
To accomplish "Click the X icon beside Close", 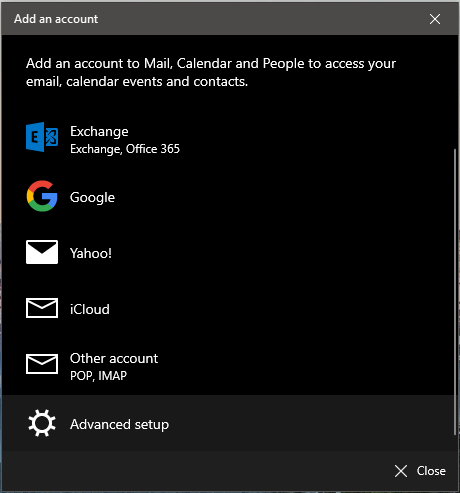I will point(401,471).
